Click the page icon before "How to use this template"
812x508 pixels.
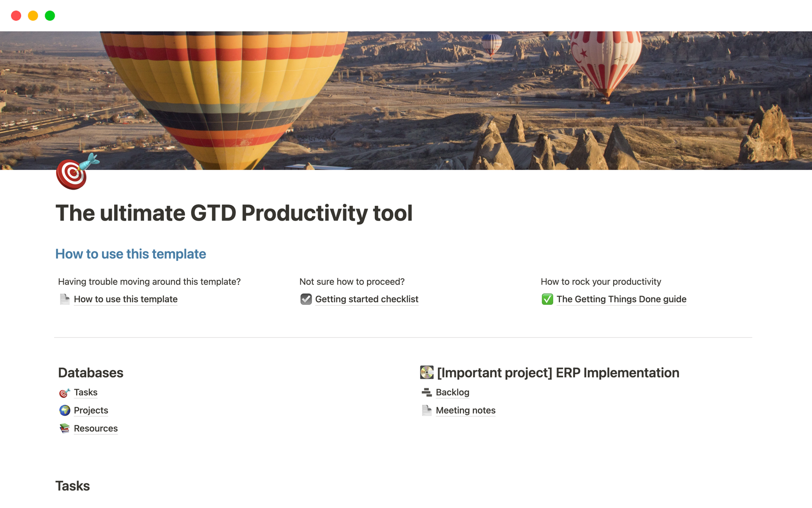tap(64, 299)
